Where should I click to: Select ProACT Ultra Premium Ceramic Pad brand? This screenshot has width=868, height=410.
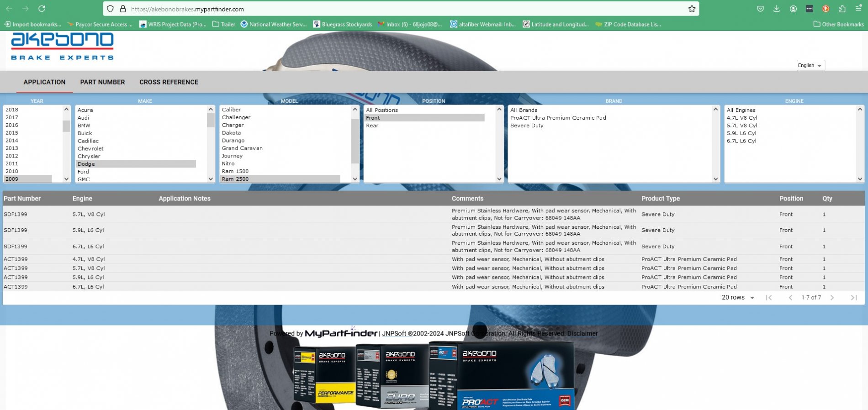click(558, 118)
